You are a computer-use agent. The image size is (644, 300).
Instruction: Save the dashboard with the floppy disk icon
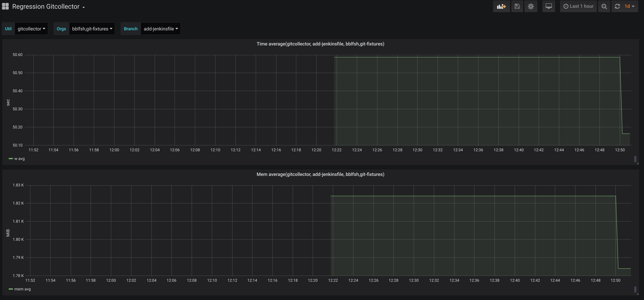tap(517, 7)
